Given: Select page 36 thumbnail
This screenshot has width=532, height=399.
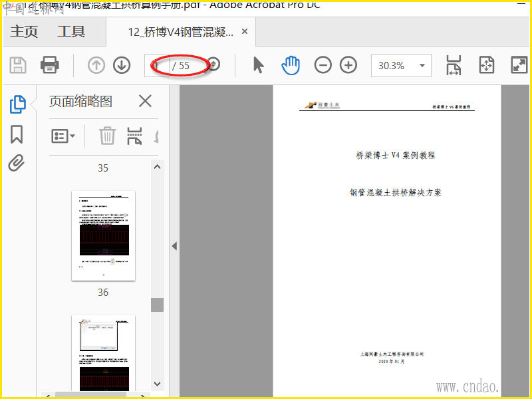Looking at the screenshot, I should tap(104, 236).
